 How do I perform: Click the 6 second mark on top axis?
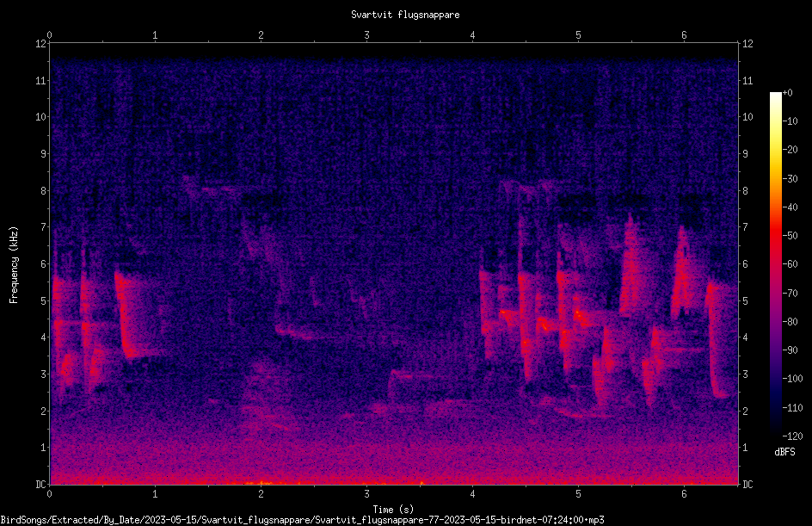click(684, 35)
